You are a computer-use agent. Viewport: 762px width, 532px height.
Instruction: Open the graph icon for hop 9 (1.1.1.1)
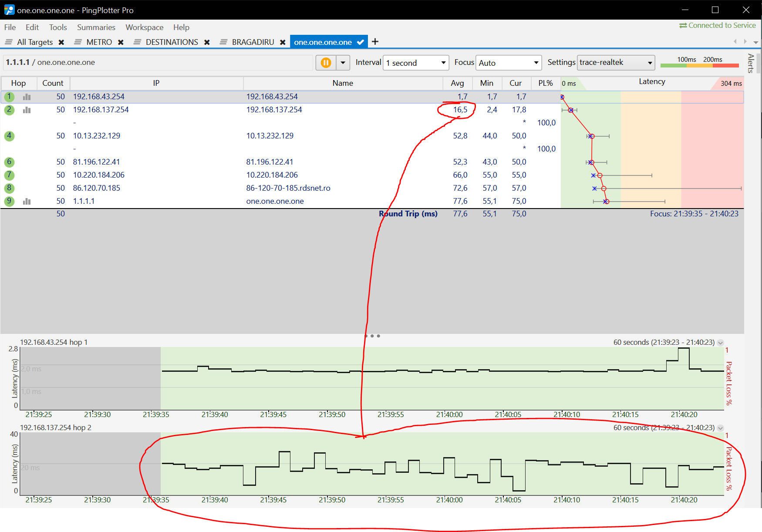click(x=27, y=201)
